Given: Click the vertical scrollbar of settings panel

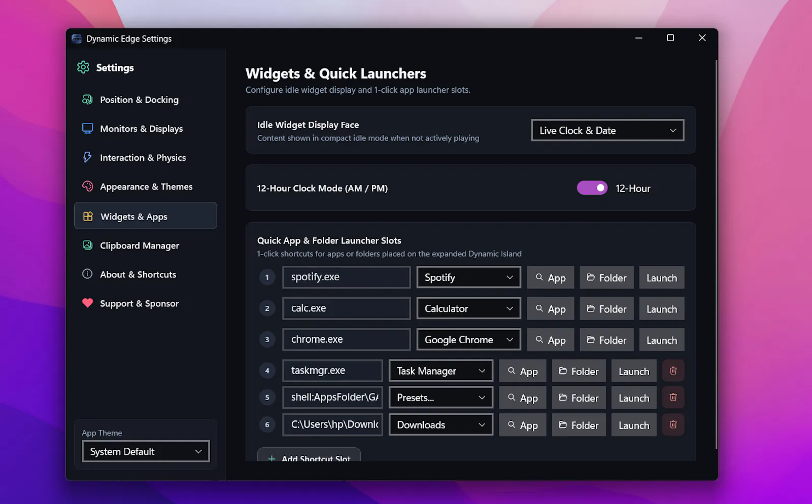Looking at the screenshot, I should click(x=716, y=254).
